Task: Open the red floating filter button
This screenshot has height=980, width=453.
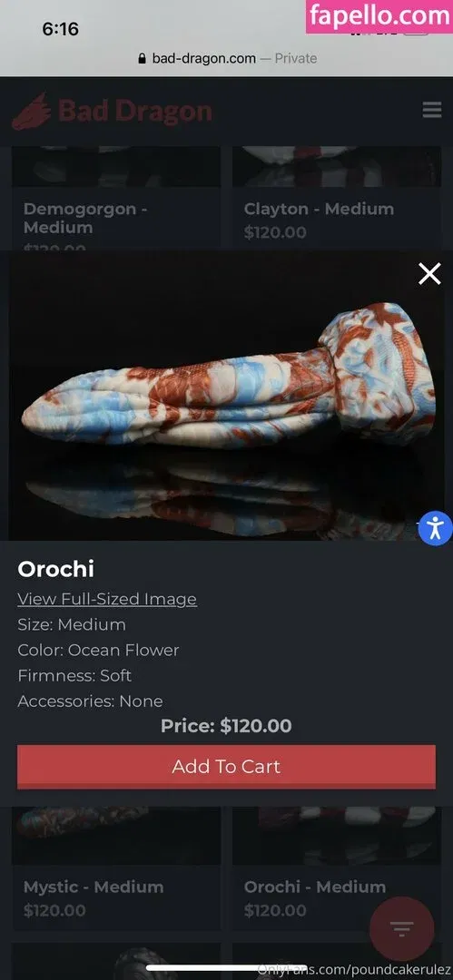Action: [401, 929]
